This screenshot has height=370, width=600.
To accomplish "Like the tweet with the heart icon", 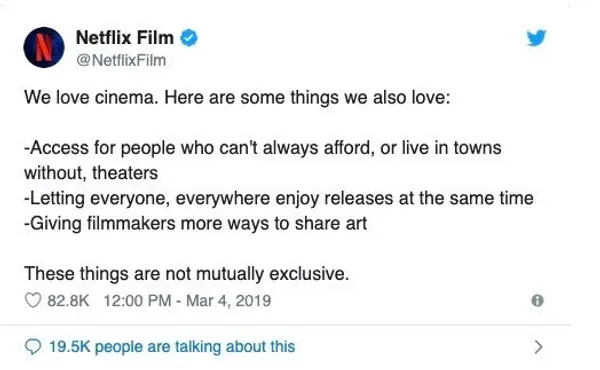I will pyautogui.click(x=33, y=300).
